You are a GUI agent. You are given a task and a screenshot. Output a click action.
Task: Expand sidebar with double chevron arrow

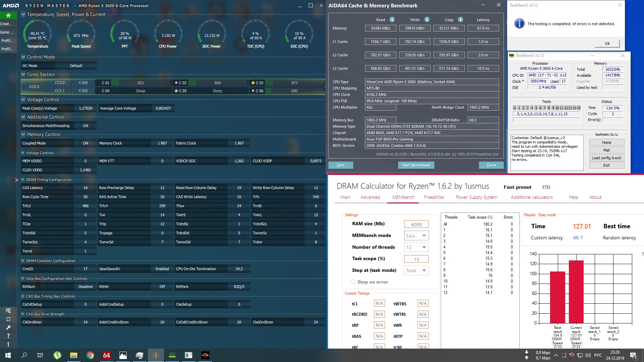point(16,180)
